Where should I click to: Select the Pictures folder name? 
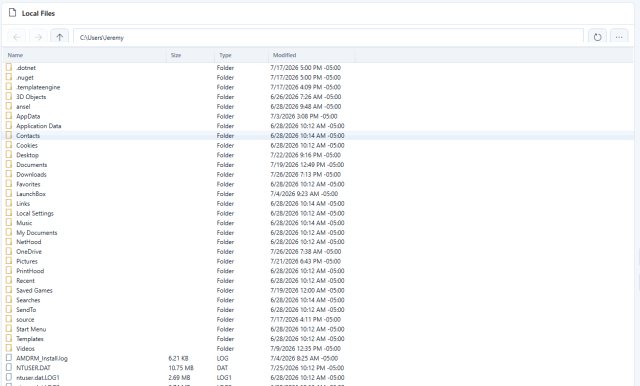point(27,262)
